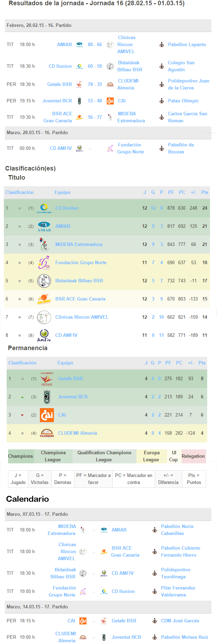Click venue icon next to Palau Olímpic
Viewport: 217px width, 644px height.
tap(162, 101)
